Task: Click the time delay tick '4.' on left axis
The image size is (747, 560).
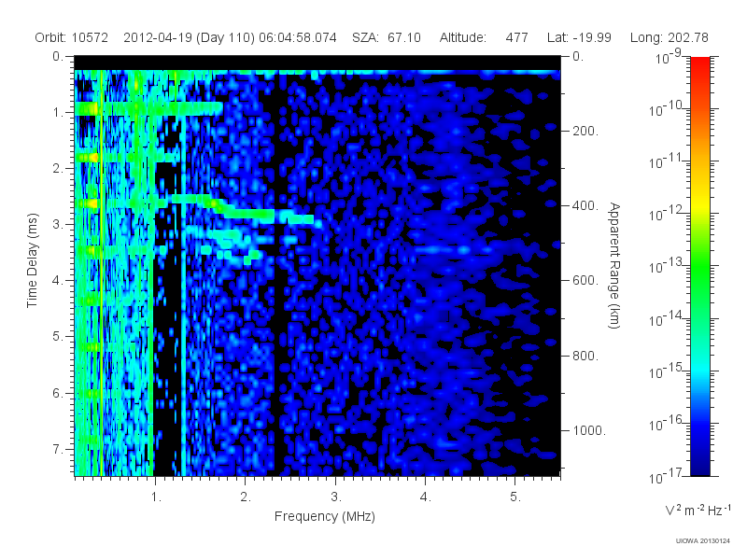Action: (58, 281)
